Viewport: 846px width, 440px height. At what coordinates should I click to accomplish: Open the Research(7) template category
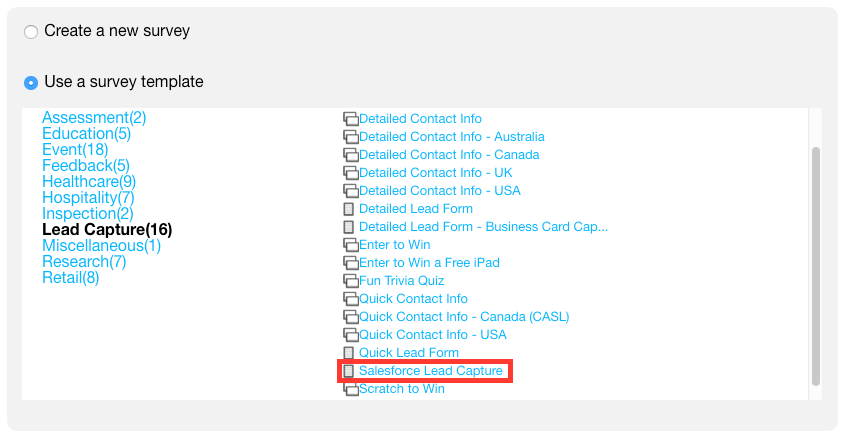coord(84,262)
